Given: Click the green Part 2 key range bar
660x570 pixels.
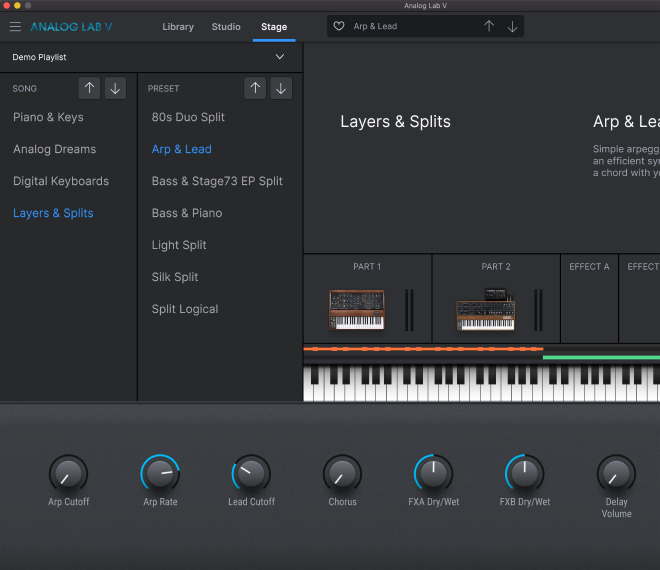Looking at the screenshot, I should (x=601, y=357).
